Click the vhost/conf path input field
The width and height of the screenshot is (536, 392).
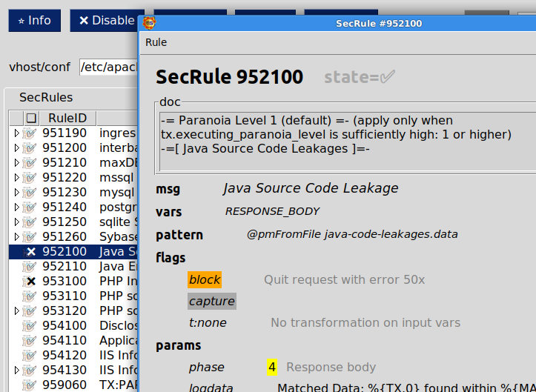(x=108, y=67)
